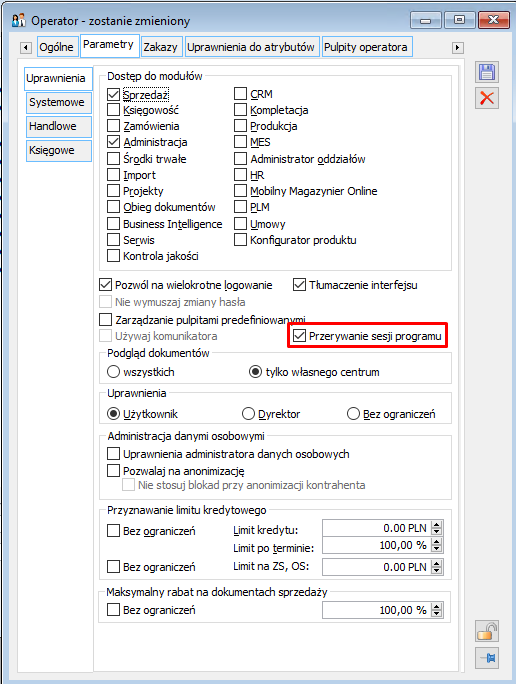Viewport: 516px width, 684px height.
Task: Select tylko własnego centrum option
Action: (x=255, y=372)
